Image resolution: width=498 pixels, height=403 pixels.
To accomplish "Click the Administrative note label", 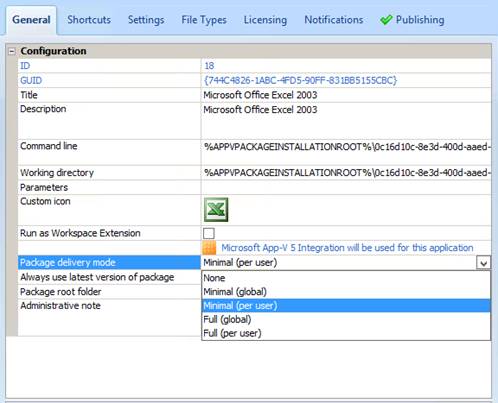I will pos(60,306).
